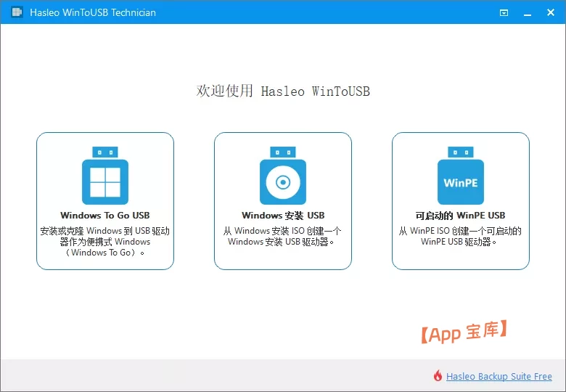This screenshot has width=566, height=392.
Task: Select the "Windows To Go USB" title
Action: click(x=105, y=216)
